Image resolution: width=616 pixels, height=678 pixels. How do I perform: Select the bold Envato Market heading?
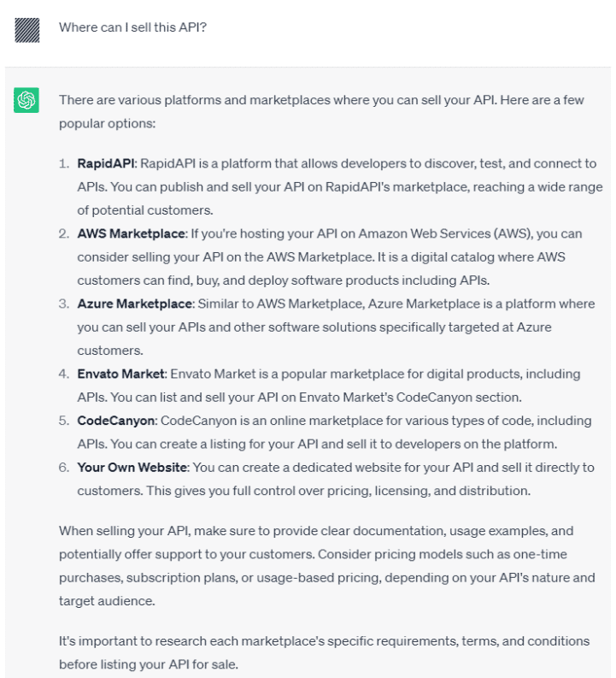pyautogui.click(x=122, y=374)
